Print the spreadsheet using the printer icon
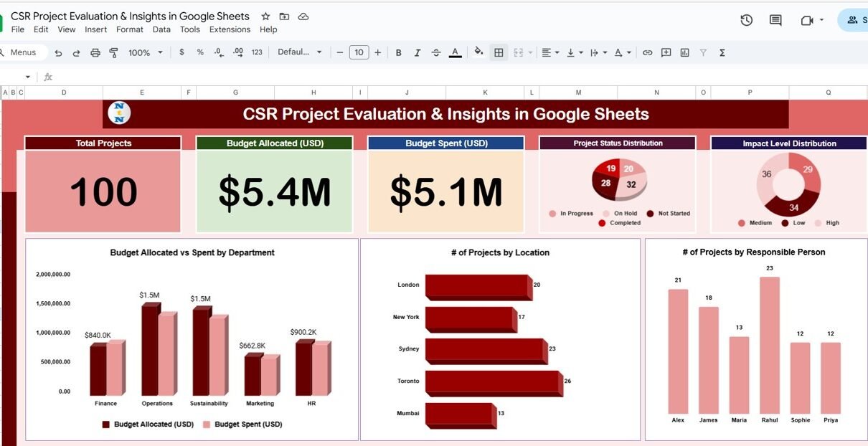 click(95, 52)
